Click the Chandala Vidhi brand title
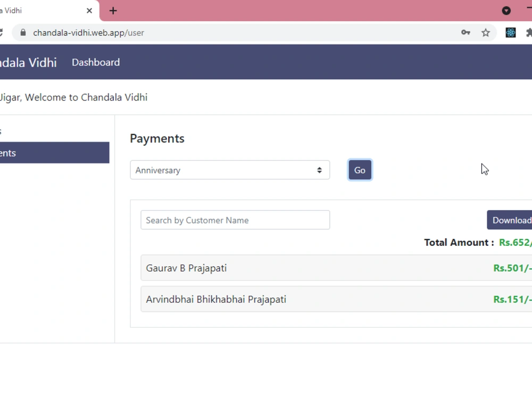This screenshot has height=399, width=532. tap(28, 62)
